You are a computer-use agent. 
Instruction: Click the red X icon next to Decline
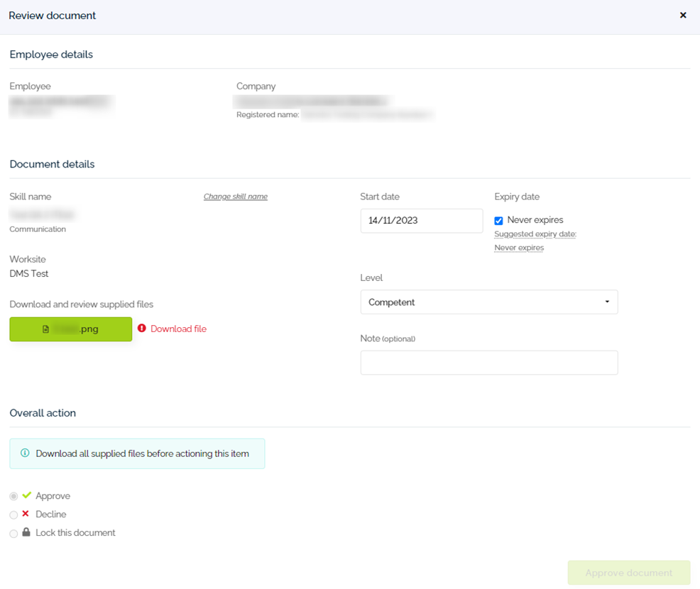click(x=27, y=514)
